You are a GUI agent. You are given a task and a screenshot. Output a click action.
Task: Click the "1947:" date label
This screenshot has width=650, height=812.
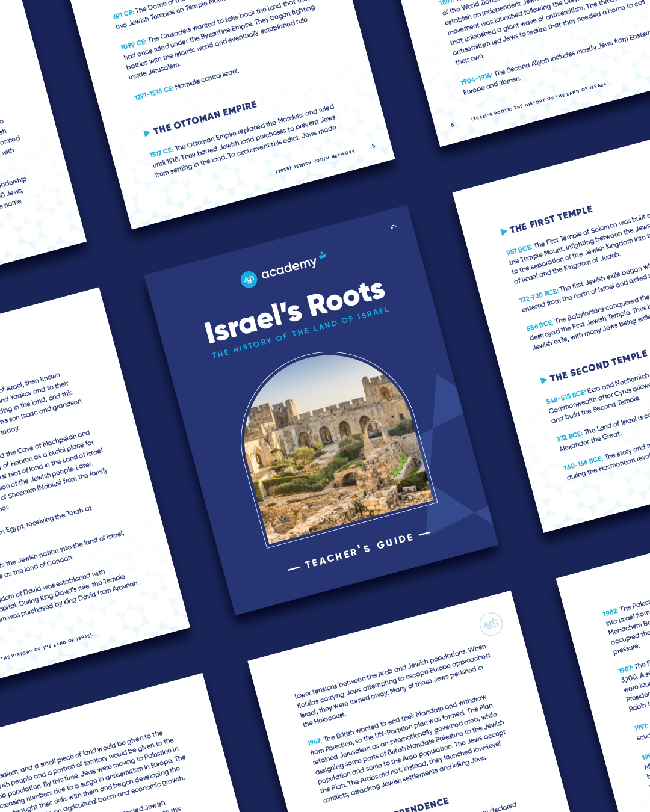tap(314, 742)
